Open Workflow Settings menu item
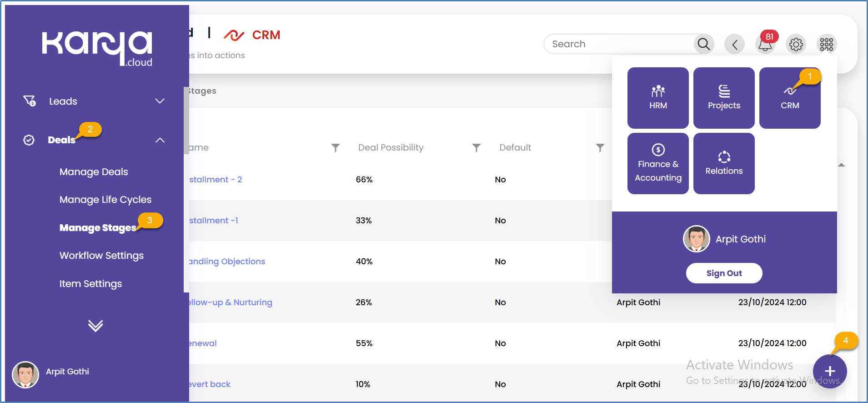The height and width of the screenshot is (403, 868). click(101, 256)
